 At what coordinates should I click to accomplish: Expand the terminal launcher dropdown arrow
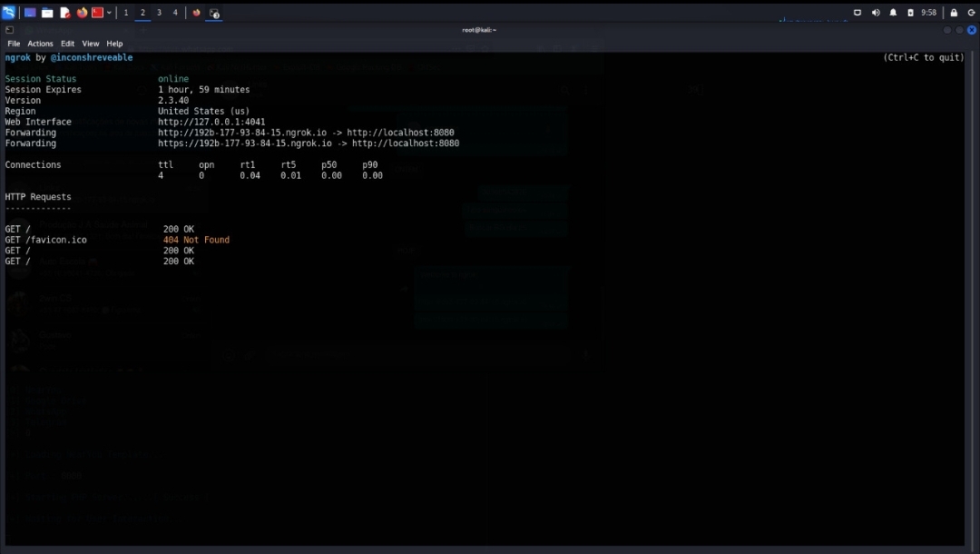click(110, 13)
